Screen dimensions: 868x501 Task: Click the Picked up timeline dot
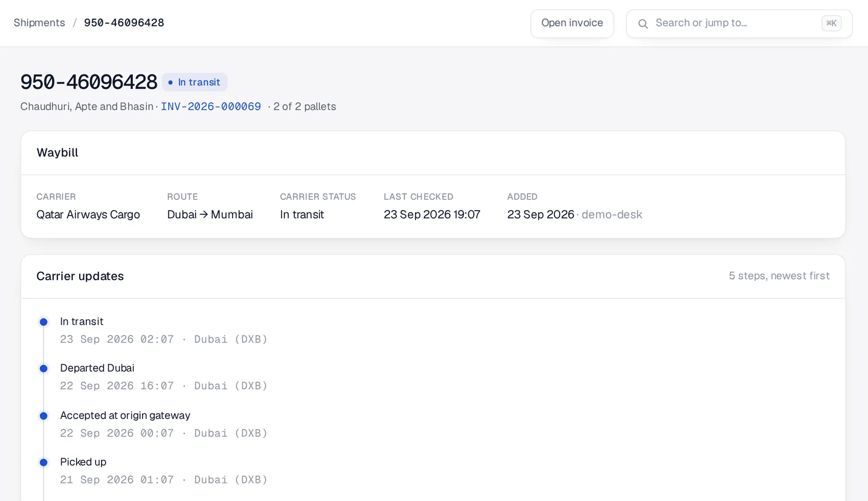(44, 462)
